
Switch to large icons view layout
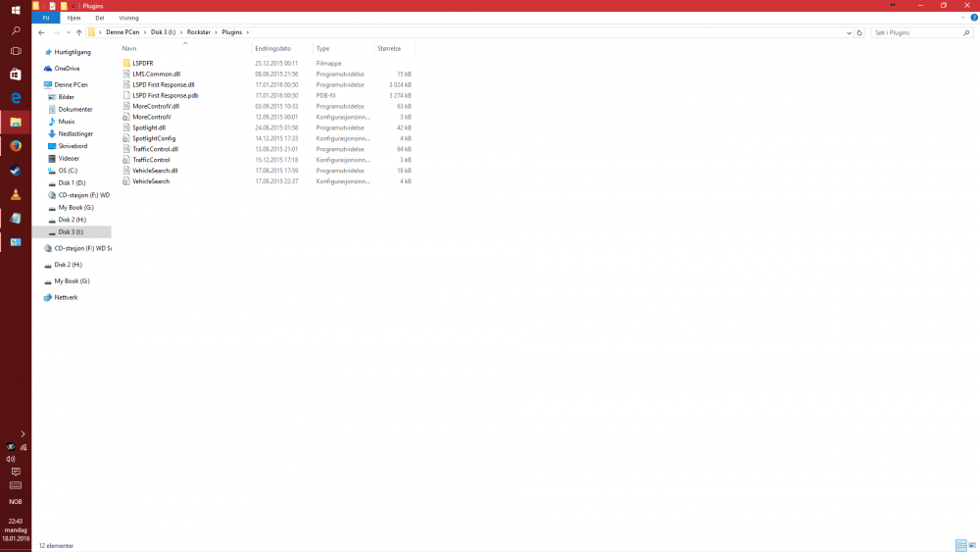coord(972,545)
